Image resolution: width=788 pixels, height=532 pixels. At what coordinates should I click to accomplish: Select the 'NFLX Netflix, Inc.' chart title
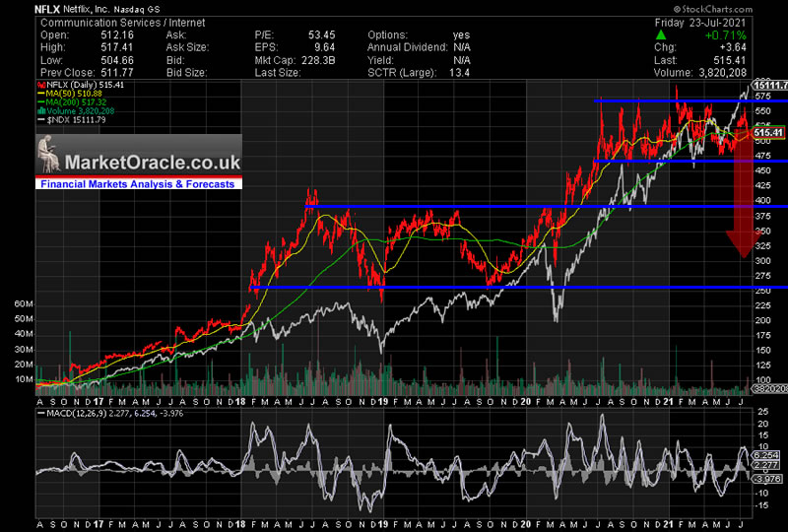coord(71,9)
